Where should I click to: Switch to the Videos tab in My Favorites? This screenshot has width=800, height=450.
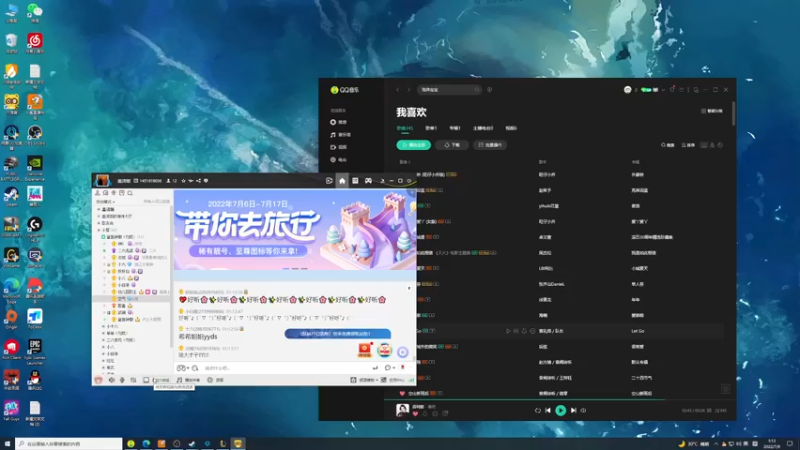coord(511,128)
